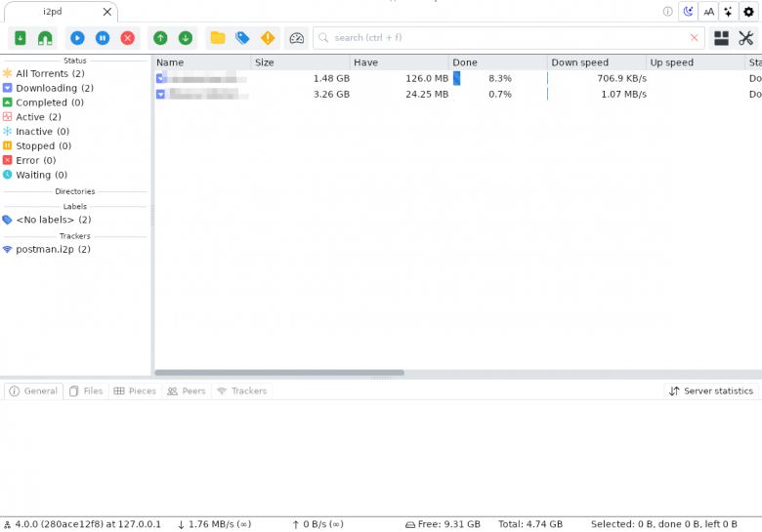Click the Server statistics button
This screenshot has width=762, height=532.
[711, 390]
